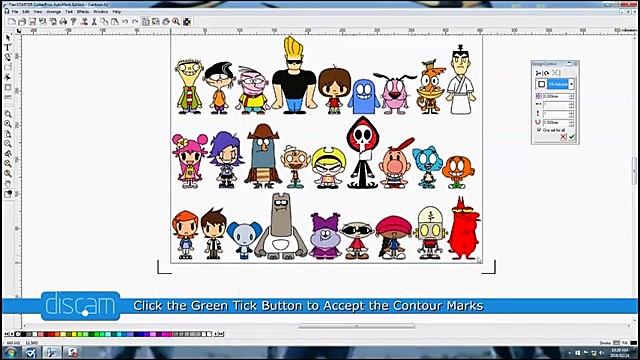Open the File menu
640x360 pixels.
pyautogui.click(x=15, y=12)
